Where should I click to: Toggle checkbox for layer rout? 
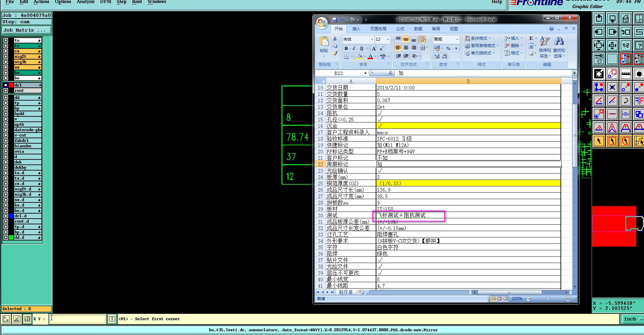[6, 90]
